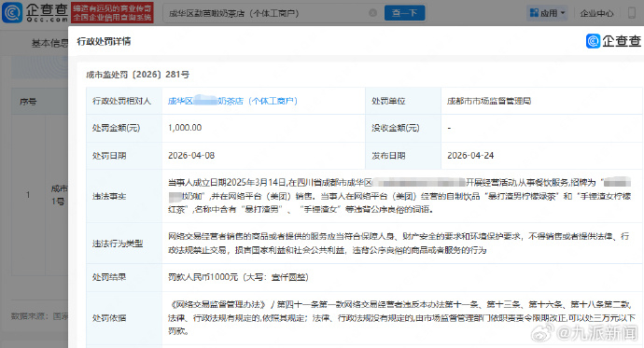644x348 pixels.
Task: Click the 序号 column header in background table
Action: pos(28,102)
